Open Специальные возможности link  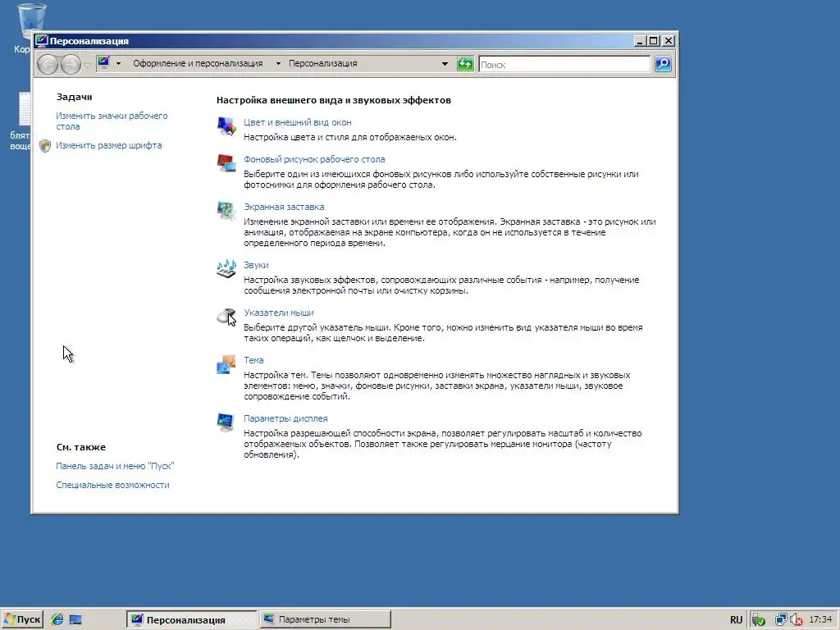(x=112, y=485)
